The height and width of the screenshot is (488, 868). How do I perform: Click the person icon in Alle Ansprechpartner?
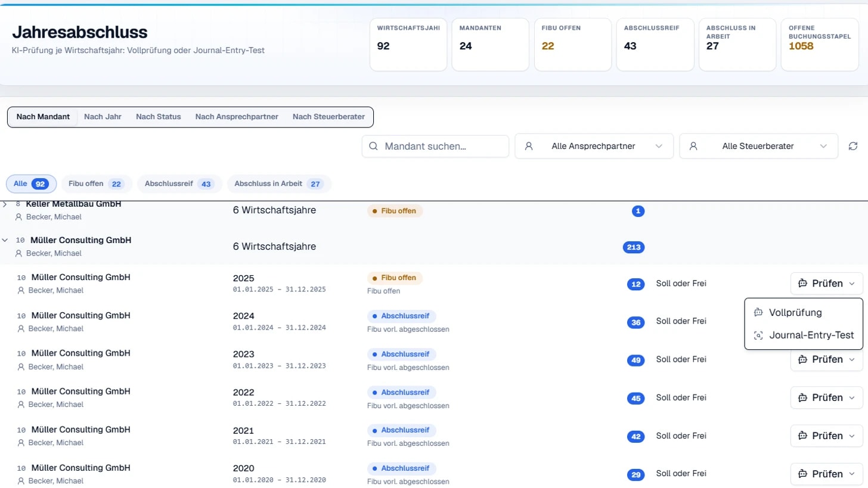pos(528,146)
